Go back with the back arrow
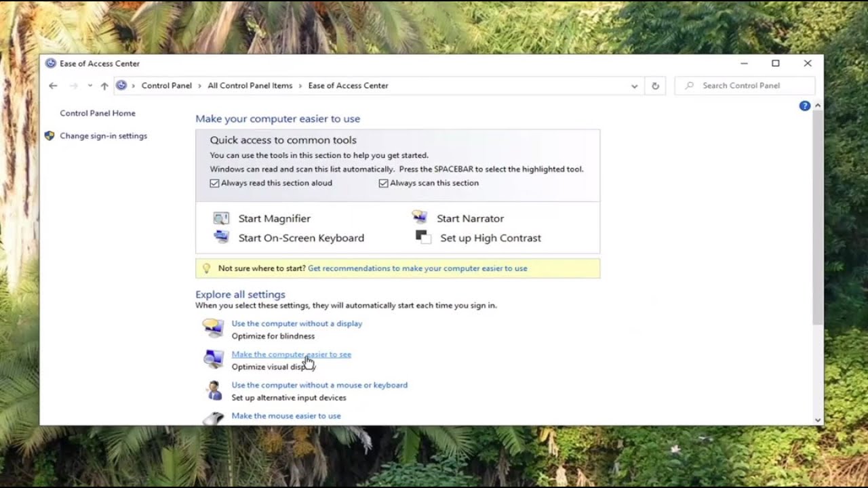Screen dimensions: 868x488 53,85
